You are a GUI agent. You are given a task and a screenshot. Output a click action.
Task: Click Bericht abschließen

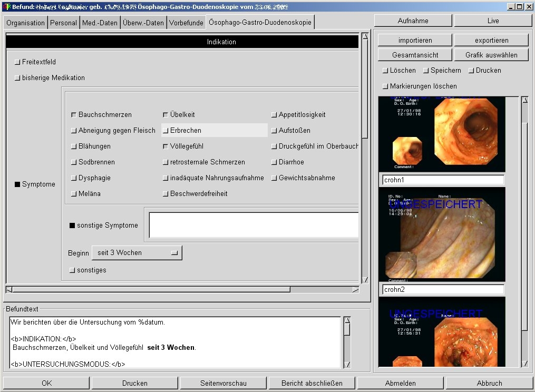[x=312, y=383]
